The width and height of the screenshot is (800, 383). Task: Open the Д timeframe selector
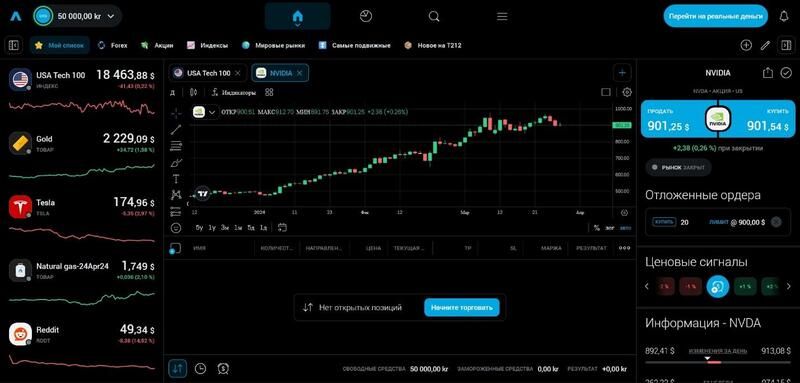click(172, 92)
